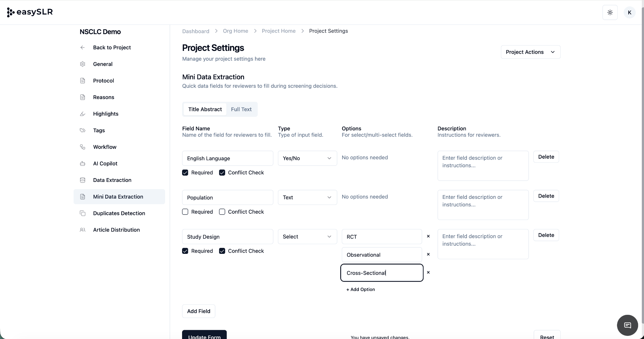Click the Workflow icon in the sidebar

(x=82, y=147)
